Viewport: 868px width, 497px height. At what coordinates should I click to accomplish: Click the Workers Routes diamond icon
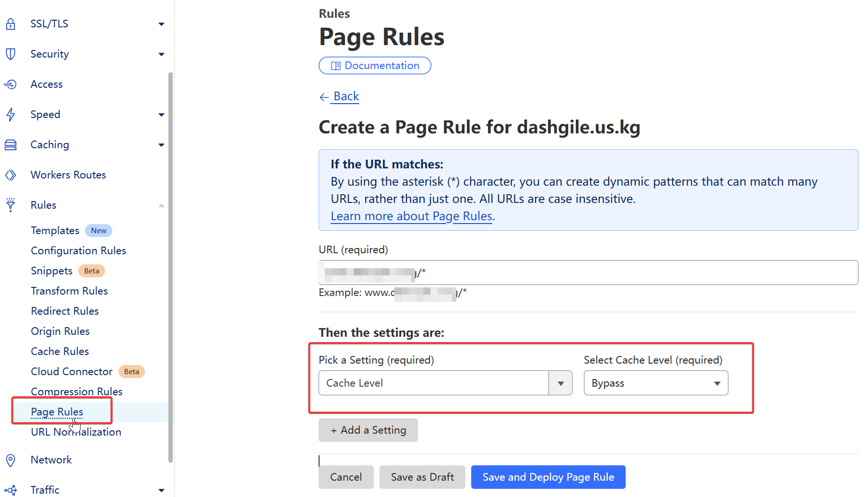(x=11, y=175)
